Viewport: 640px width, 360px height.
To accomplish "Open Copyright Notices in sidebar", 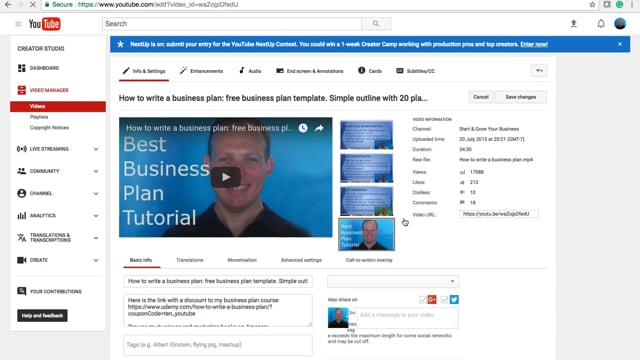I will pos(49,128).
